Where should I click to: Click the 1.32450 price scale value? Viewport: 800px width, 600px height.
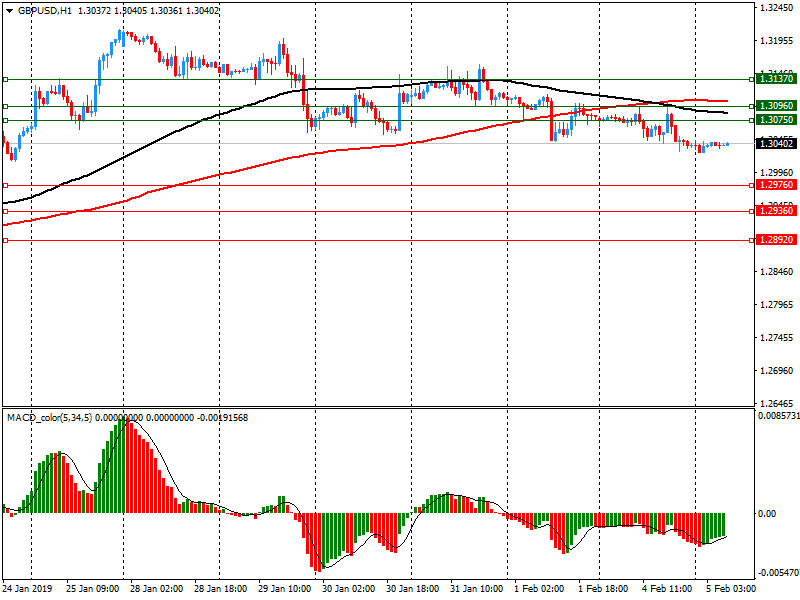(776, 8)
